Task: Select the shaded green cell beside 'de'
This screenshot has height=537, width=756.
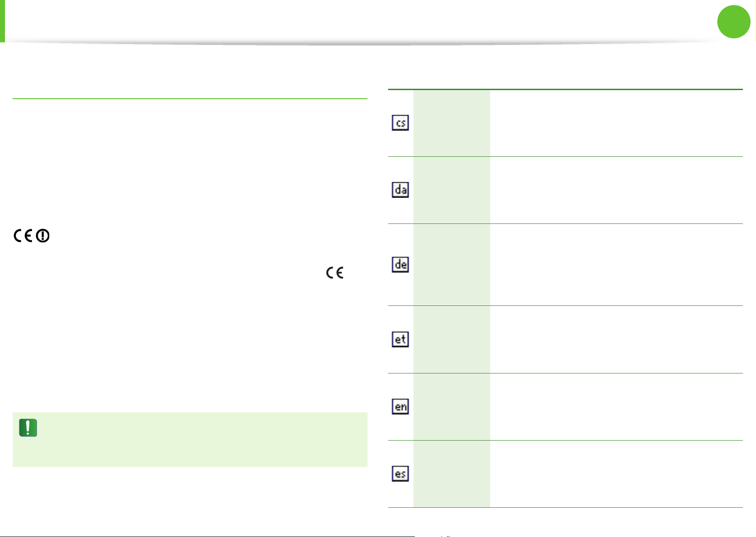Action: [x=452, y=265]
